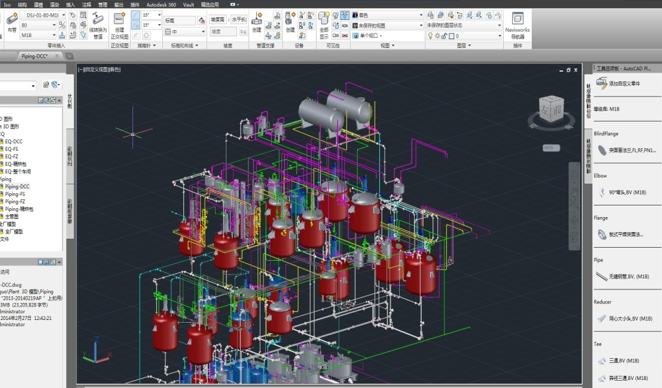
Task: Click the create pipe support icon
Action: click(257, 22)
